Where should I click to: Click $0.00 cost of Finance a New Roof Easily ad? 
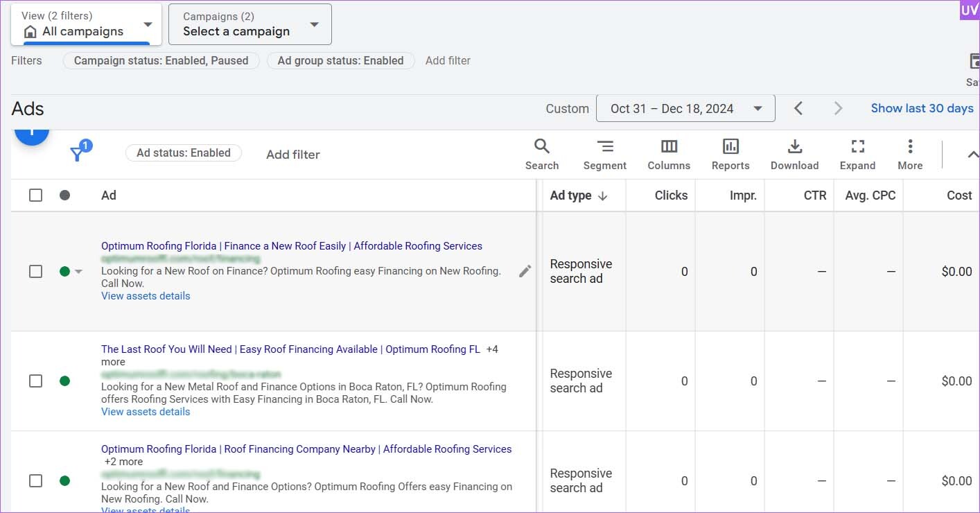(956, 272)
